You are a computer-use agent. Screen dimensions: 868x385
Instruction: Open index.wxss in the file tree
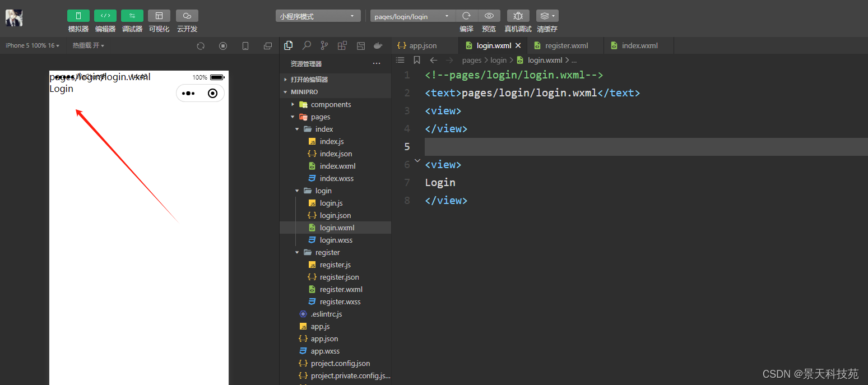click(x=335, y=178)
